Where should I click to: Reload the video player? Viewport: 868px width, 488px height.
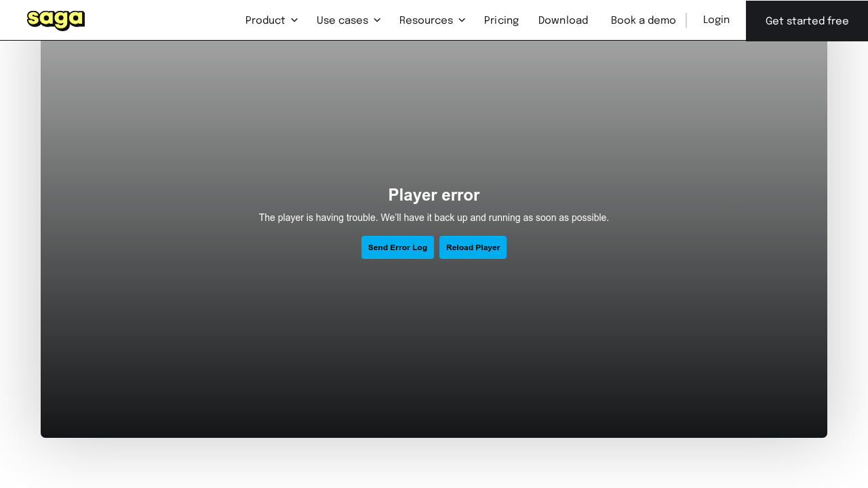coord(473,247)
